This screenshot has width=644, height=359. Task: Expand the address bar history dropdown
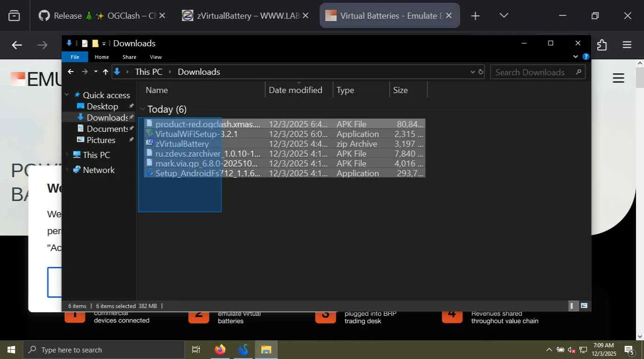(x=472, y=72)
